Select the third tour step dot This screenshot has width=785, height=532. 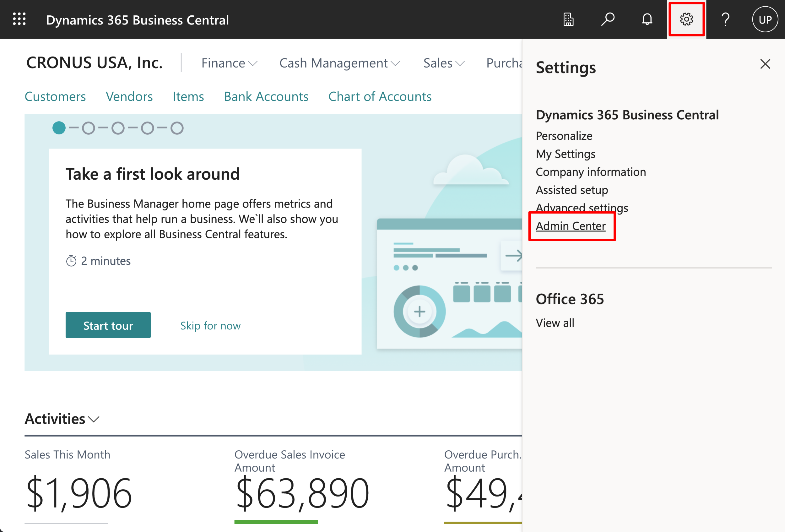point(118,128)
